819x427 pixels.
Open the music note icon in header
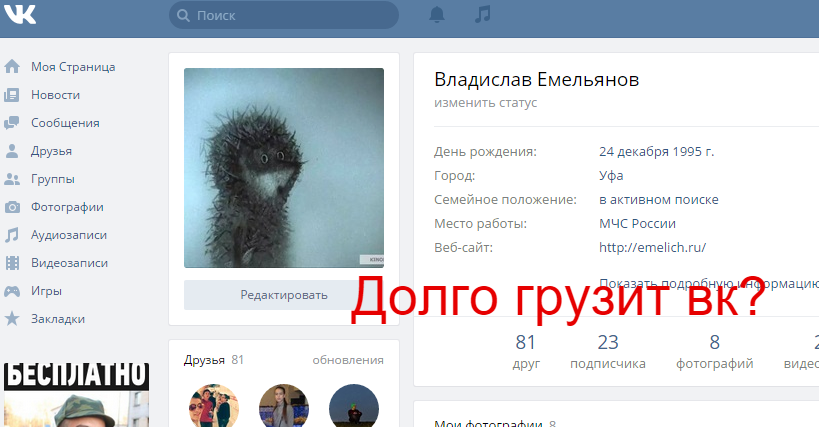[x=483, y=14]
